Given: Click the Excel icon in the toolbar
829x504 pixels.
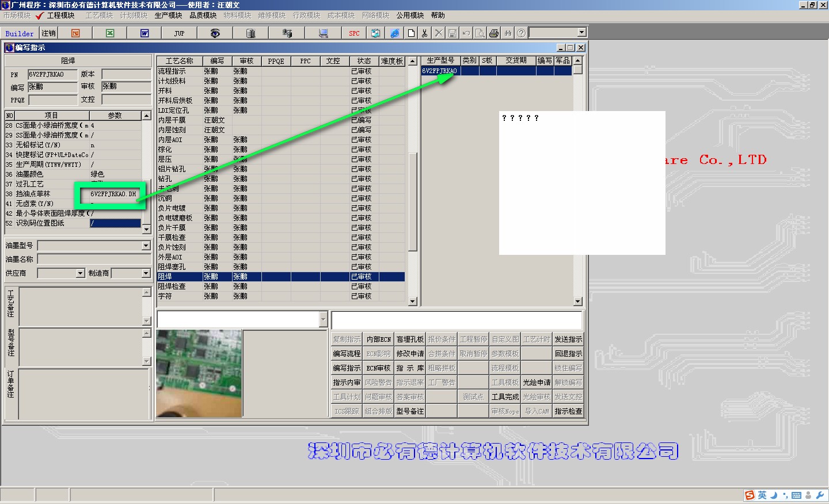Looking at the screenshot, I should pyautogui.click(x=110, y=33).
